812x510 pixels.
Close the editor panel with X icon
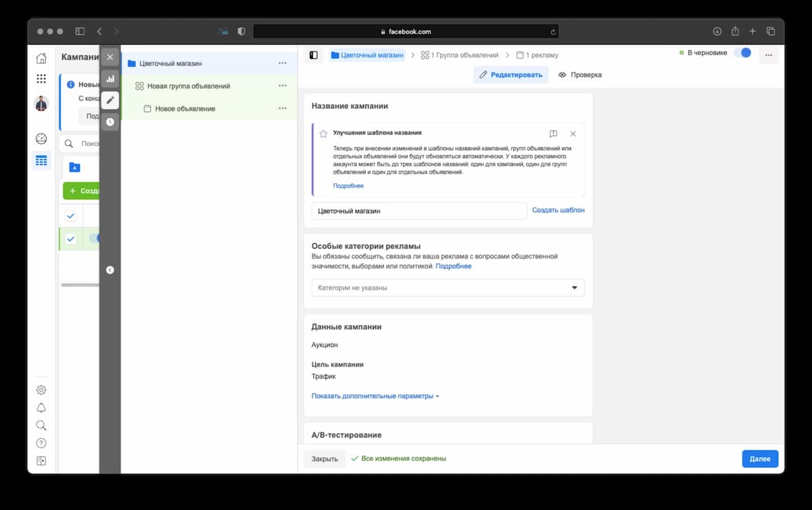coord(110,57)
